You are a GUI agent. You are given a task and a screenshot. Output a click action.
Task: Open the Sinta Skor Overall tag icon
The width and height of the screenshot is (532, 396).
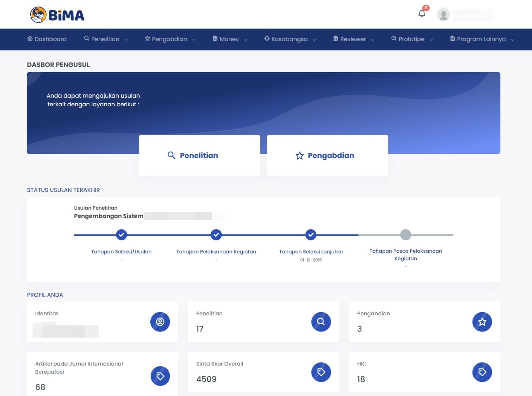point(321,372)
